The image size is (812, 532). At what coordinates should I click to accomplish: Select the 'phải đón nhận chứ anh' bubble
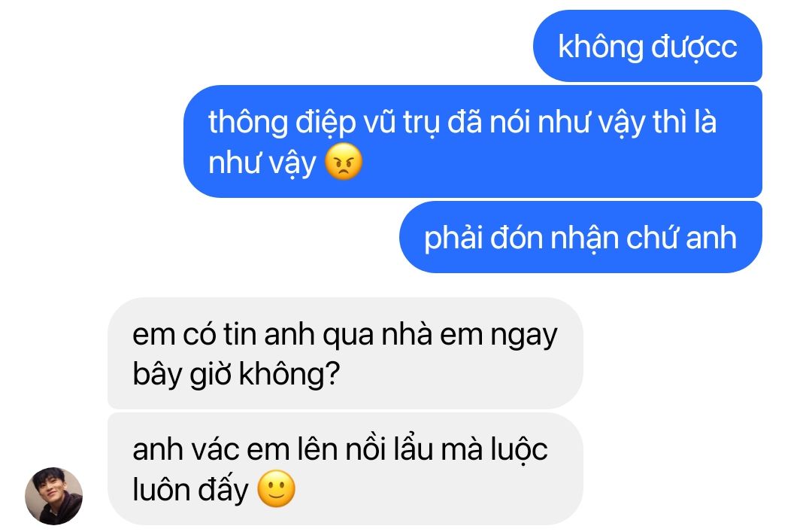[580, 237]
